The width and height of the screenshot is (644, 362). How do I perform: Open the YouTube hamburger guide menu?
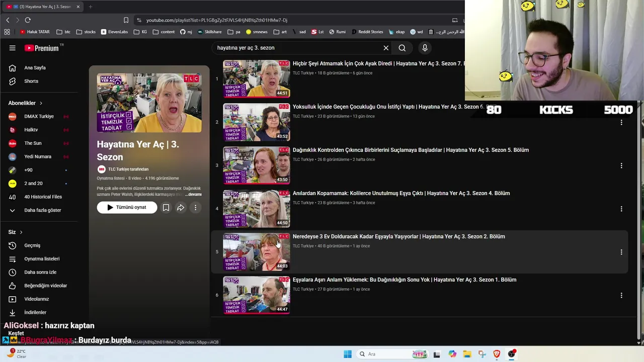pyautogui.click(x=12, y=48)
